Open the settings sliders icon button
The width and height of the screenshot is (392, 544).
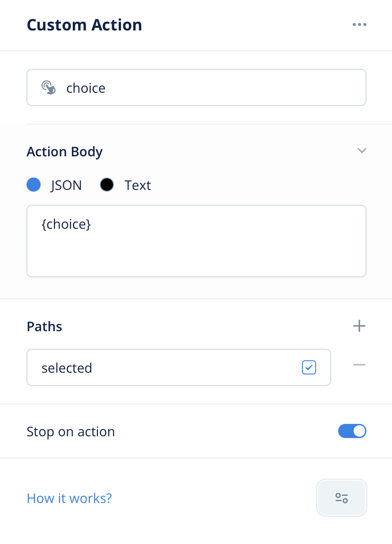tap(342, 498)
